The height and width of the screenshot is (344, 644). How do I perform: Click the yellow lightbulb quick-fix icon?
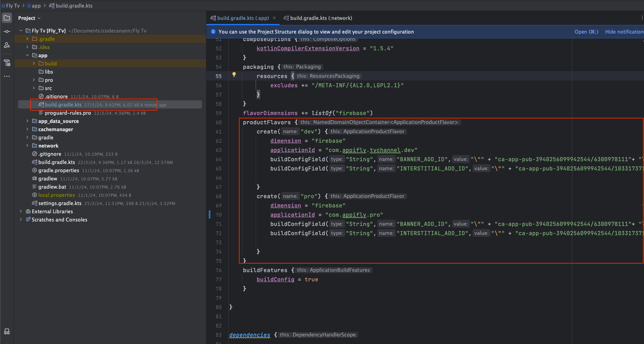[234, 75]
